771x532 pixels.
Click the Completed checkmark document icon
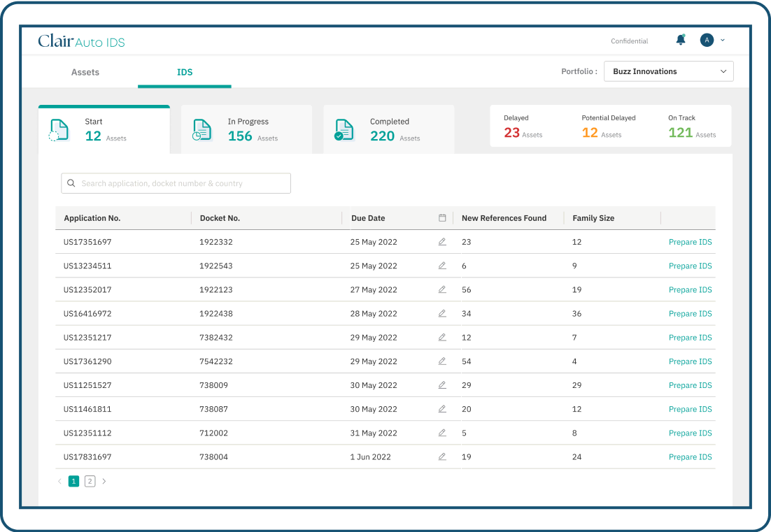tap(344, 129)
